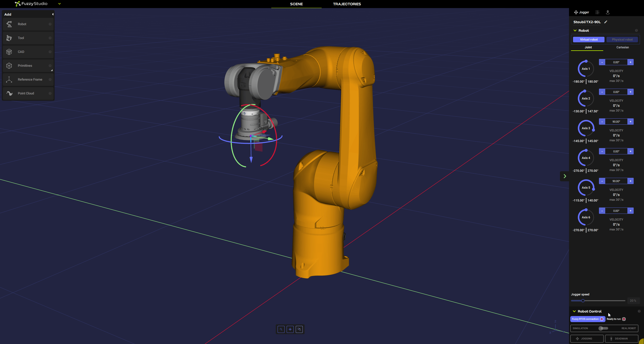Screen dimensions: 644x344
Task: Click the zoom magnifier viewport tool
Action: (x=281, y=329)
